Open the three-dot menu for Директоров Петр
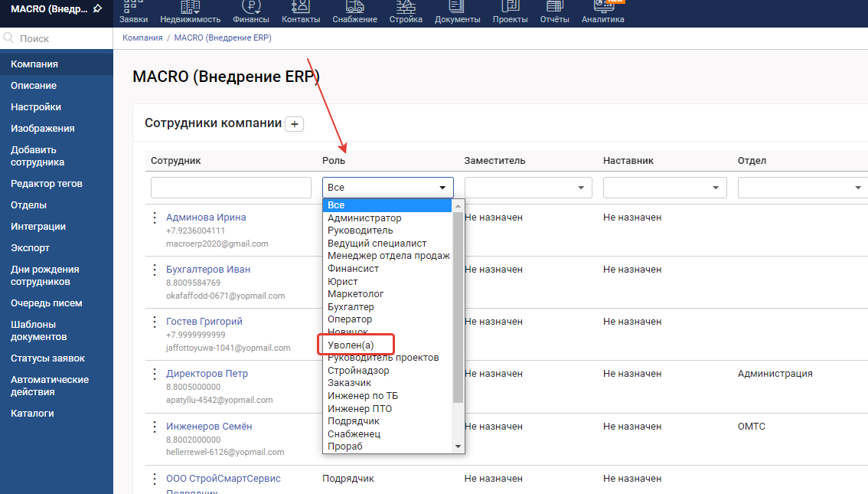 [154, 374]
